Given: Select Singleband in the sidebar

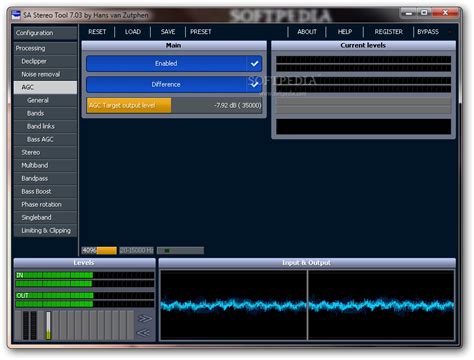Looking at the screenshot, I should tap(45, 217).
